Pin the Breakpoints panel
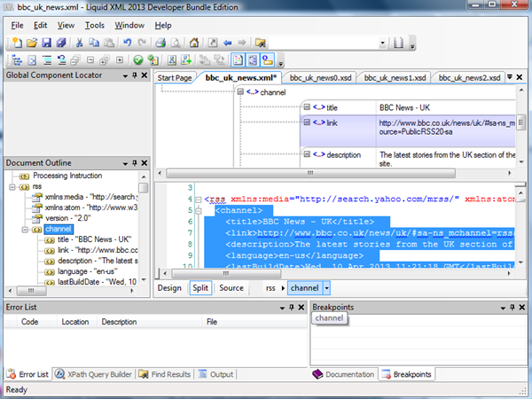Image resolution: width=532 pixels, height=399 pixels. pos(512,307)
